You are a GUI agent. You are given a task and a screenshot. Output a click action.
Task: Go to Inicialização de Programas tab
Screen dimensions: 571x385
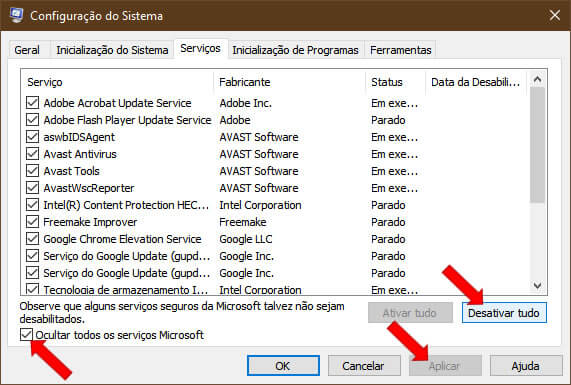295,50
